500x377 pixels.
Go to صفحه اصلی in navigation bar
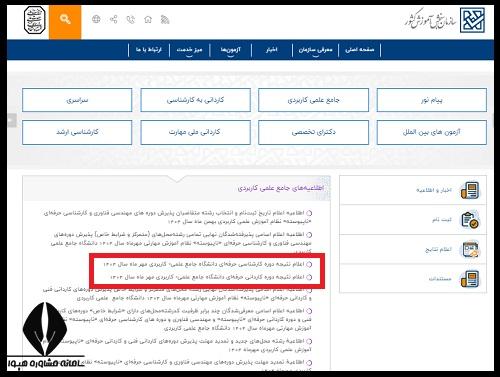[360, 50]
